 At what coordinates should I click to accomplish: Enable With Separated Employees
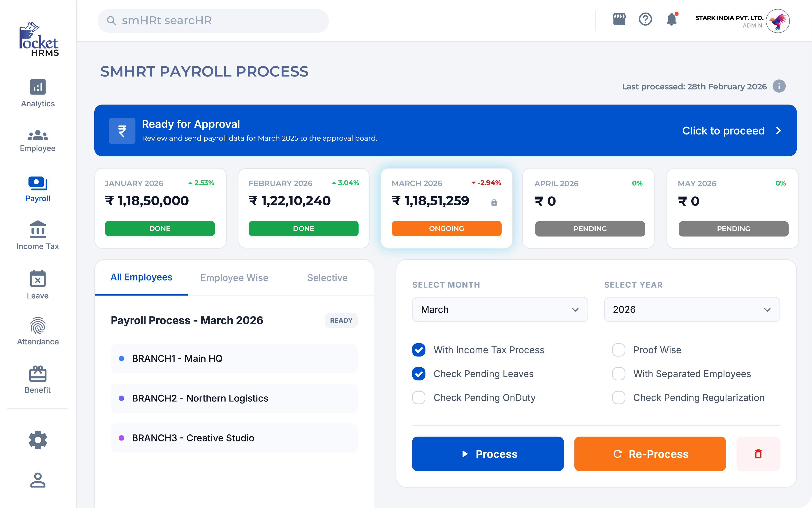[618, 373]
